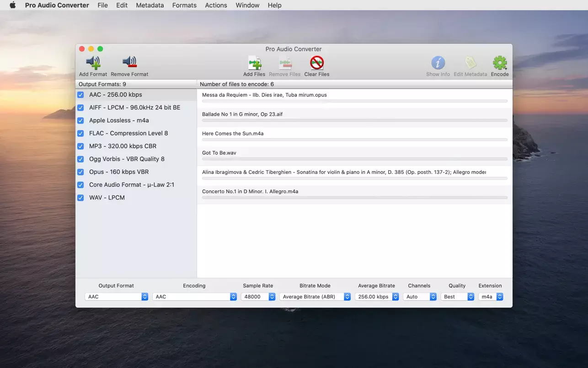Toggle the WAV - LPCM checkbox
588x368 pixels.
click(x=80, y=198)
